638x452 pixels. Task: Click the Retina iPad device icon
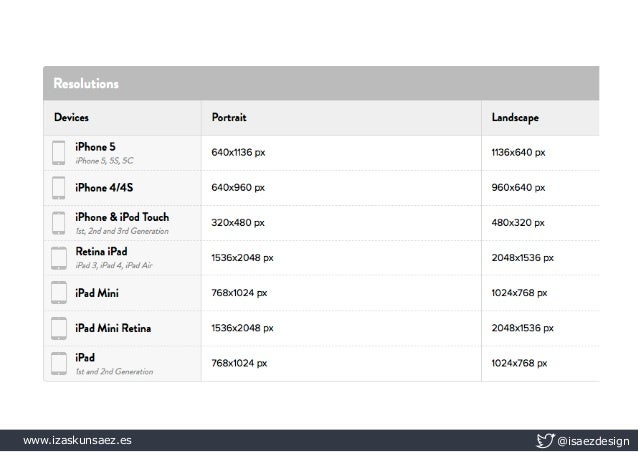(x=59, y=258)
